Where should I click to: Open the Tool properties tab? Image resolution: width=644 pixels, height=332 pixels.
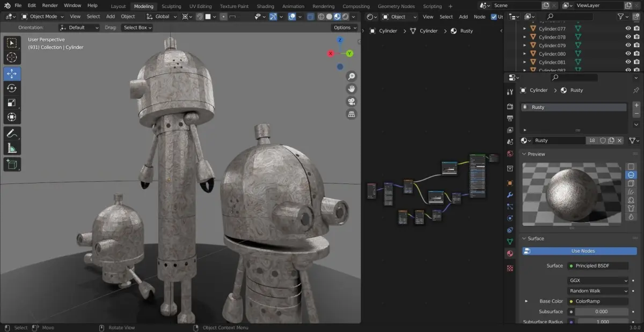(510, 92)
